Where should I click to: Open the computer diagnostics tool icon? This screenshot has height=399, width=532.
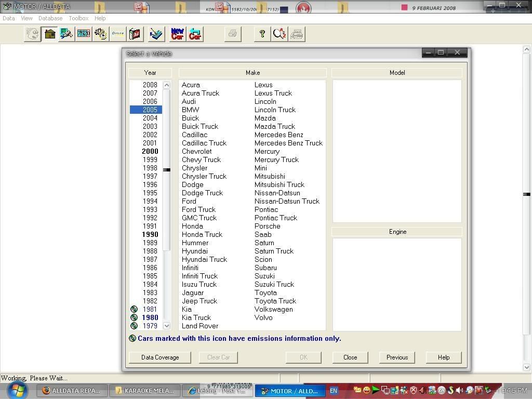point(66,34)
